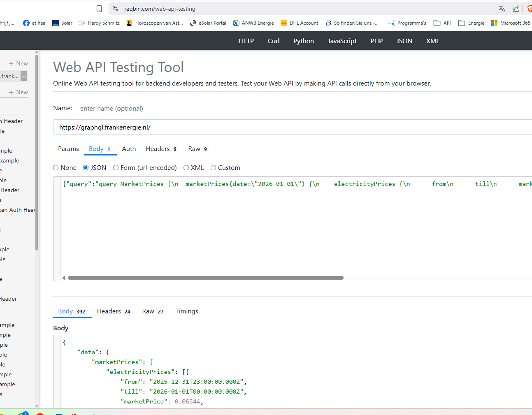532x415 pixels.
Task: Expand the API bookmarks folder
Action: pos(442,23)
